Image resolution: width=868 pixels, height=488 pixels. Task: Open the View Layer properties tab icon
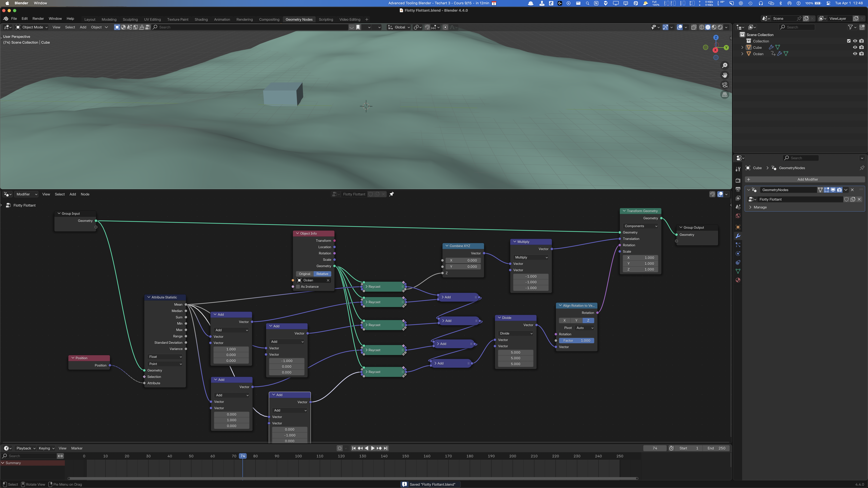point(738,198)
